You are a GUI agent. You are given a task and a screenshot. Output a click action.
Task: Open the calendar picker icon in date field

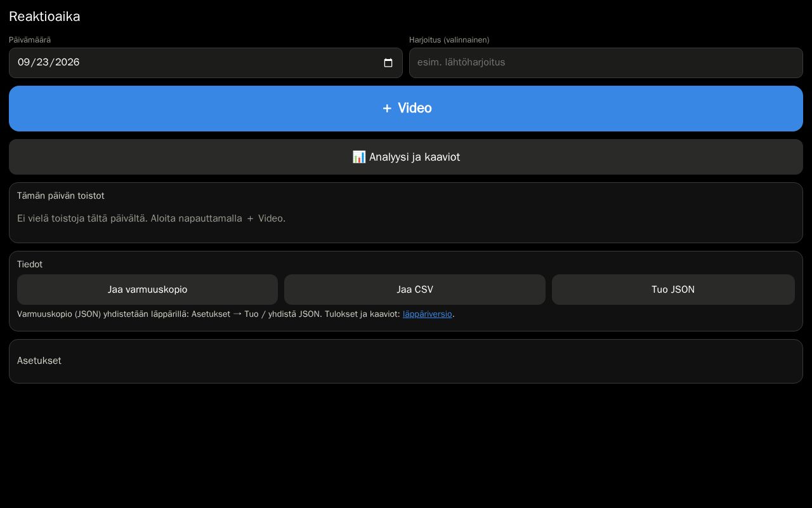click(388, 63)
